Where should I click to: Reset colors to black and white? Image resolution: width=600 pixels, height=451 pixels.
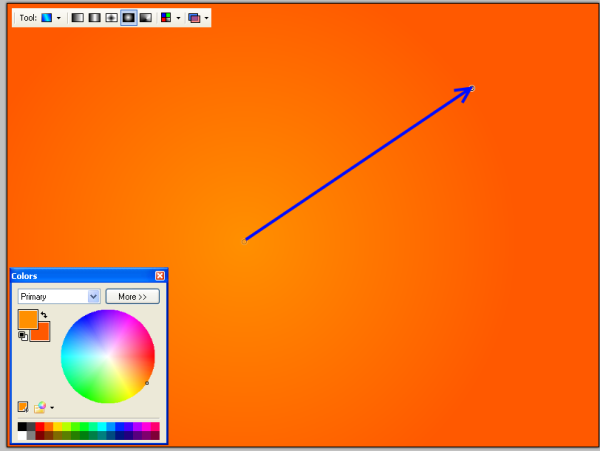23,336
